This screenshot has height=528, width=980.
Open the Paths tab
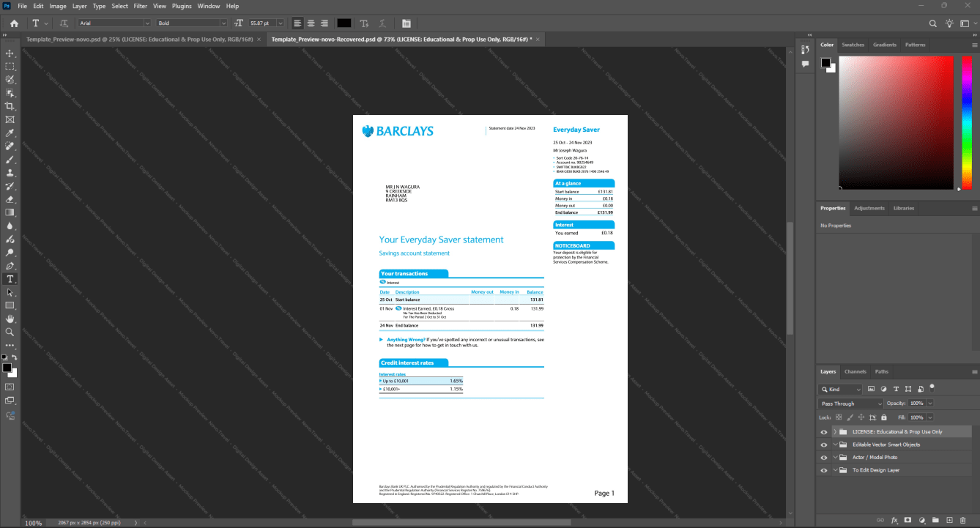pyautogui.click(x=882, y=371)
